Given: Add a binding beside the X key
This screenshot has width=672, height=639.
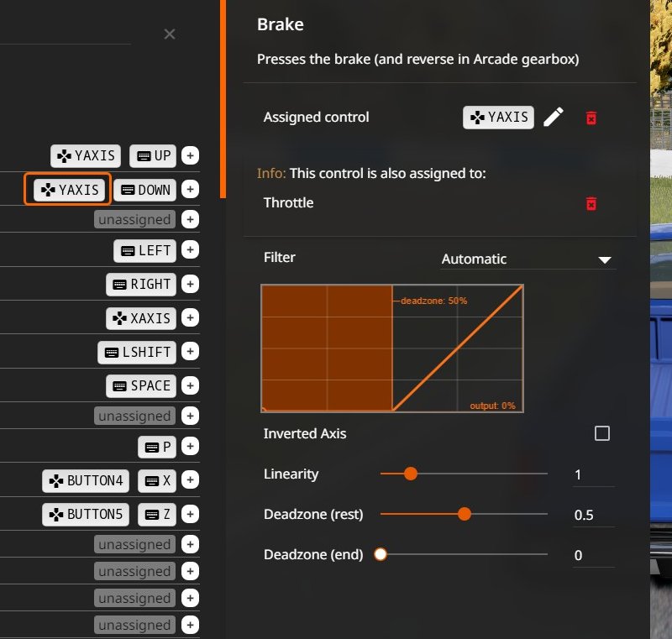Looking at the screenshot, I should (190, 480).
